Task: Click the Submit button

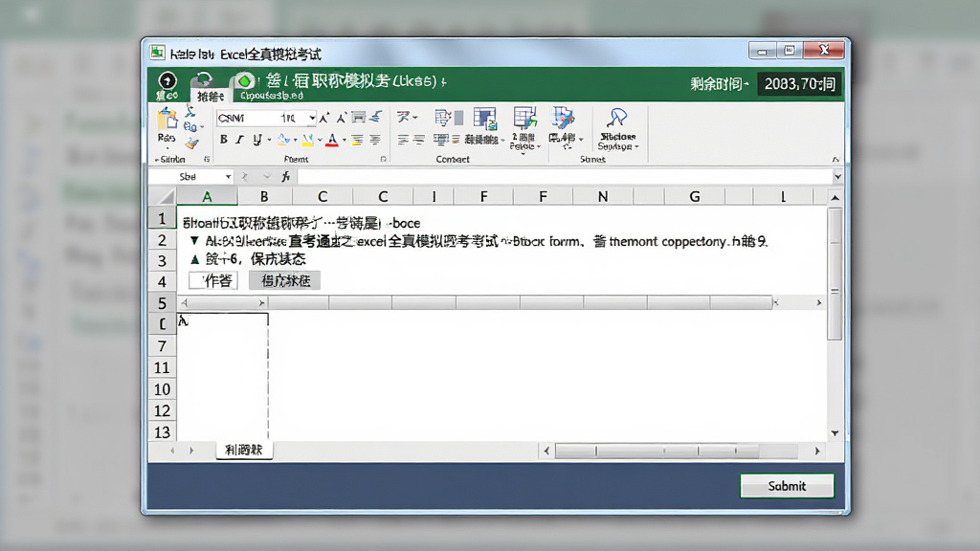Action: click(x=787, y=486)
